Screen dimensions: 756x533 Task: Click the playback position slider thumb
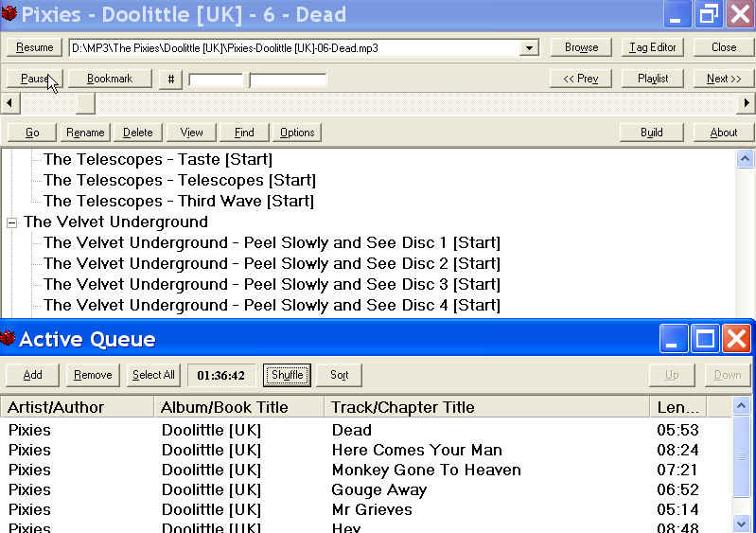[x=85, y=103]
